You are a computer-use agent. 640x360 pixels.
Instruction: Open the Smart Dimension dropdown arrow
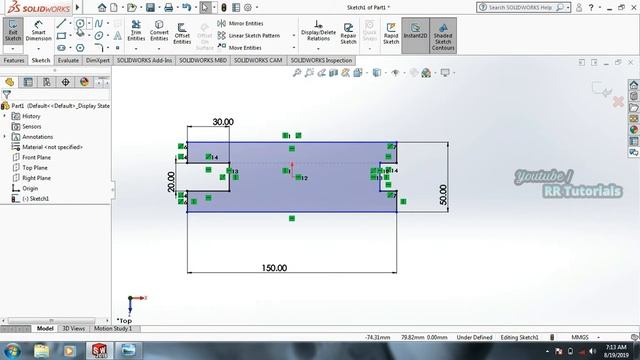click(38, 49)
